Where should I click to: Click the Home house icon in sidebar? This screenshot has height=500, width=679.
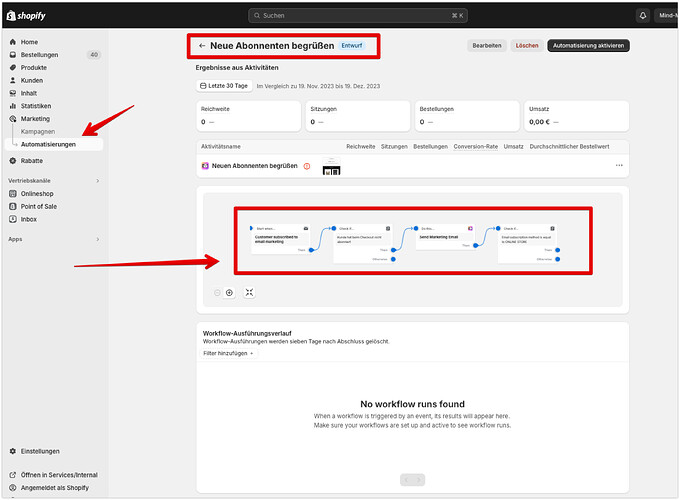13,42
